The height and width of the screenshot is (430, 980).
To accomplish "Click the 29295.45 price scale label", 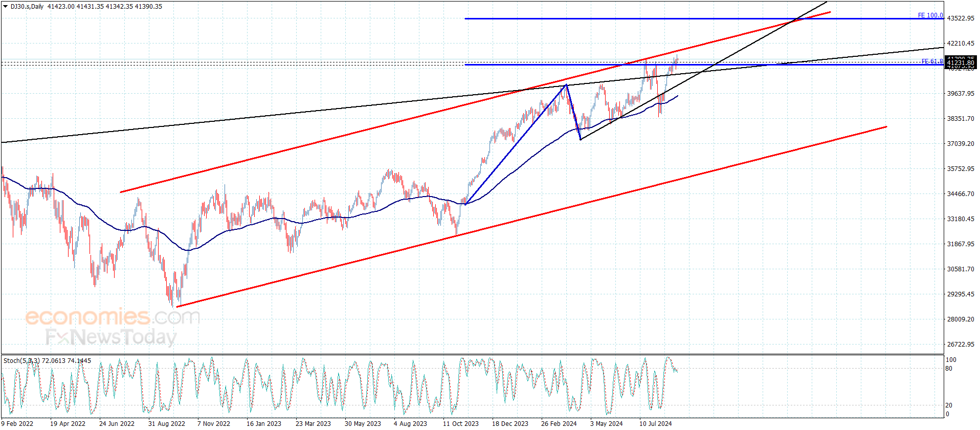I will 961,294.
